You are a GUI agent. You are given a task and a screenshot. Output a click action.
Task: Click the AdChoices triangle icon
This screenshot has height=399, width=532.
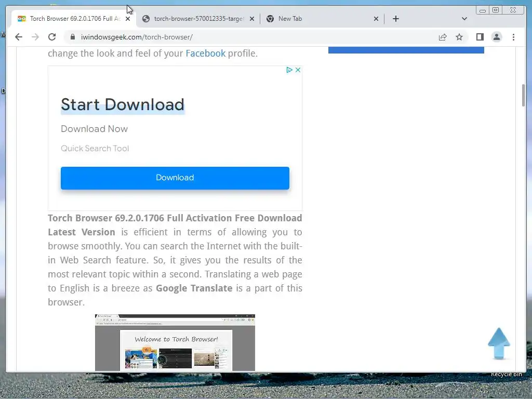tap(289, 70)
